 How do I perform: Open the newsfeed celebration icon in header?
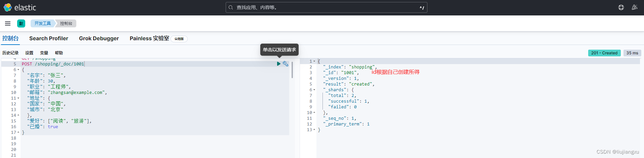[635, 7]
